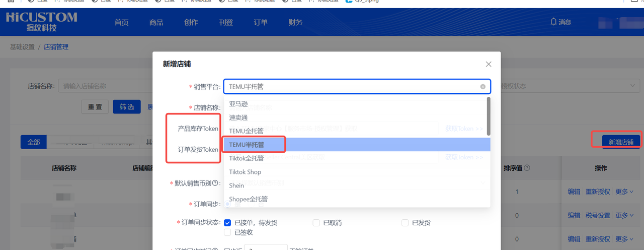Image resolution: width=644 pixels, height=250 pixels.
Task: Click the 消息 bell notification icon
Action: pos(553,22)
